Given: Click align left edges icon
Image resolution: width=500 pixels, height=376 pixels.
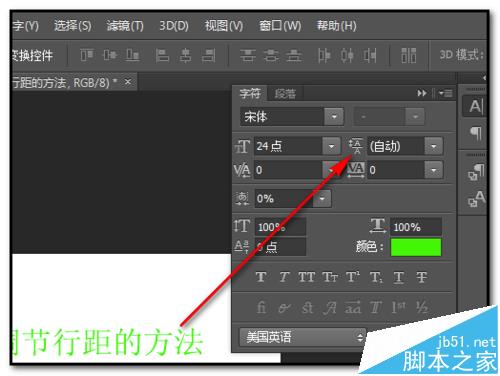Looking at the screenshot, I should pos(162,55).
